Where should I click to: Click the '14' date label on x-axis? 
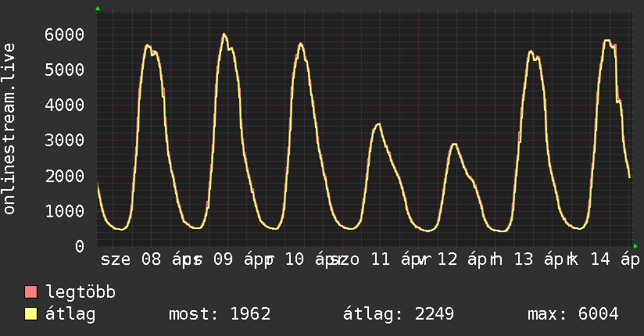click(x=600, y=259)
